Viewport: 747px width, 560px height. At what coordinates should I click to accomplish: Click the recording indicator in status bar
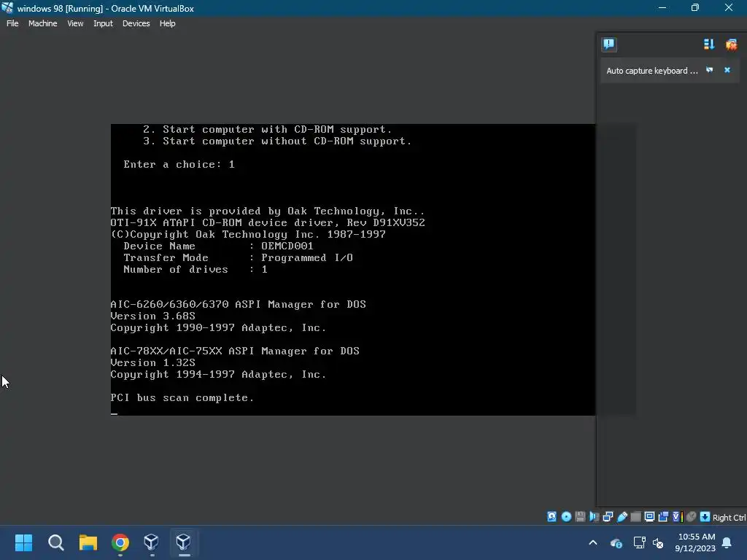pos(663,517)
